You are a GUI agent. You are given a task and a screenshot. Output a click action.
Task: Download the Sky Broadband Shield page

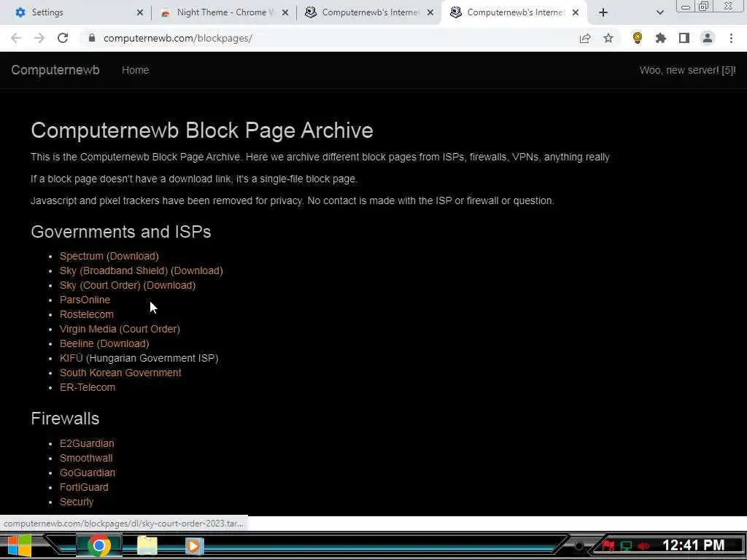197,271
